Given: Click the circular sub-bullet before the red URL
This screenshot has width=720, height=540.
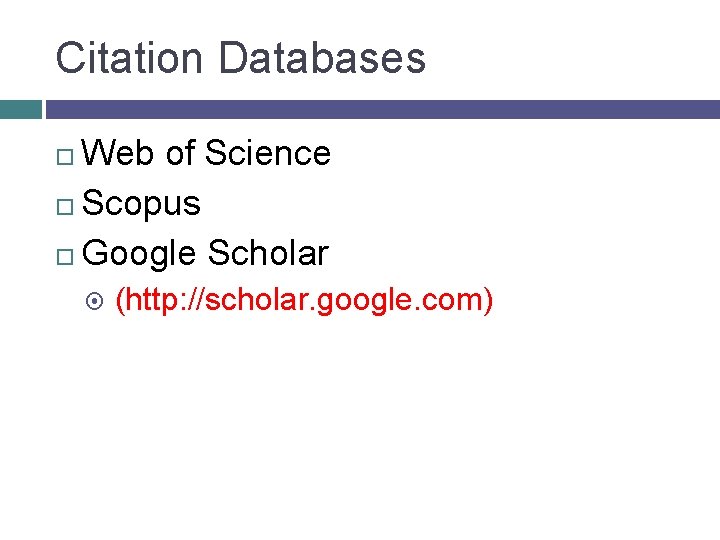Looking at the screenshot, I should click(x=97, y=301).
